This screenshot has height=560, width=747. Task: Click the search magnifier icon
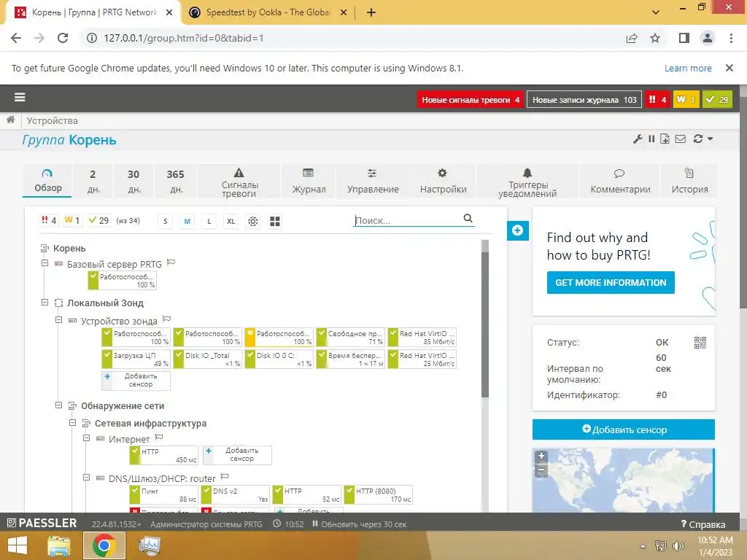(x=468, y=218)
